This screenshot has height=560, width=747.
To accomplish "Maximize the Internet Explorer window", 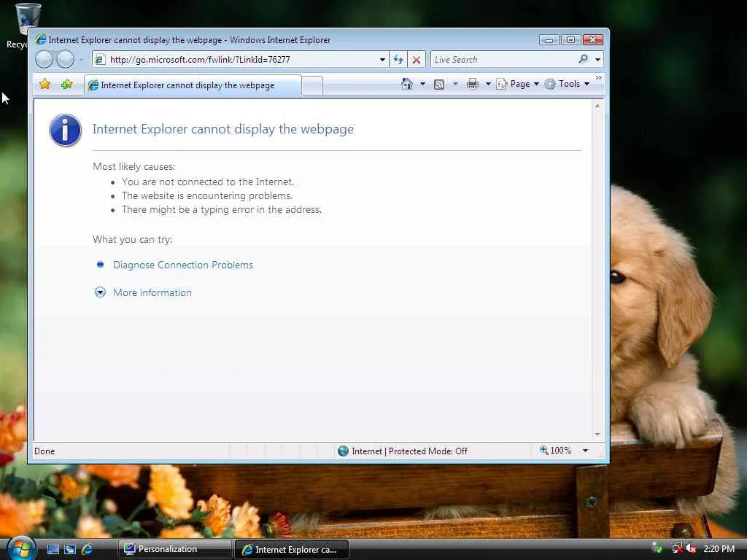I will pos(570,40).
